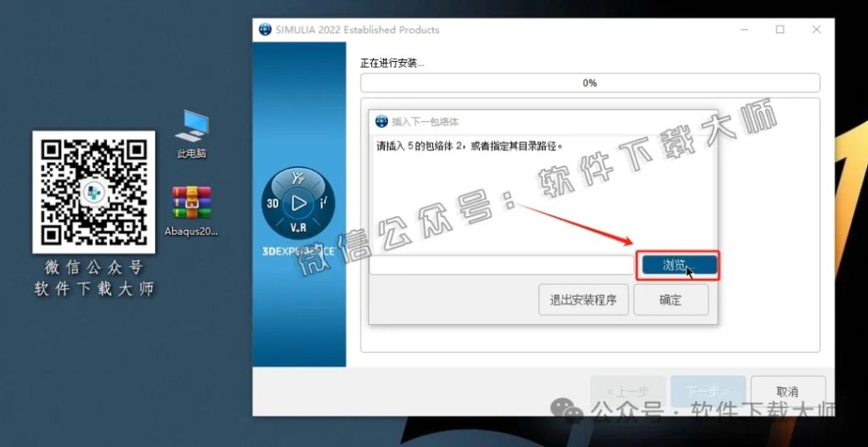
Task: Close the SIMULIA installer window
Action: (816, 30)
